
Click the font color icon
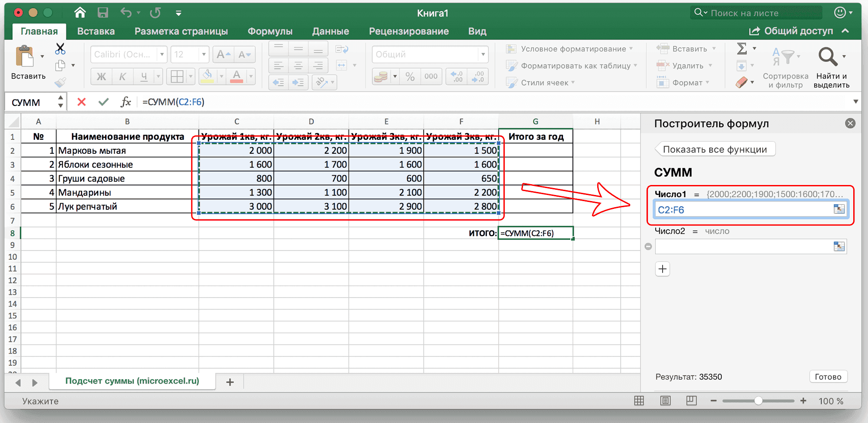237,76
